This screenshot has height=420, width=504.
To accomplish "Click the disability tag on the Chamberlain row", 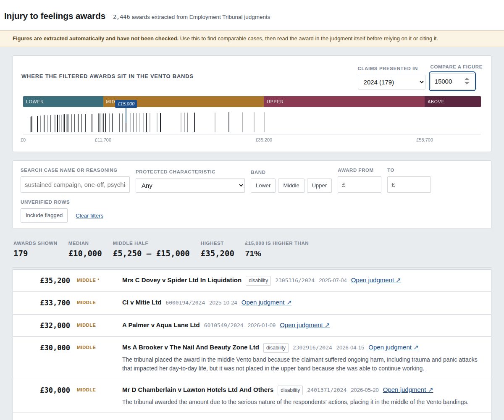I will coord(290,390).
